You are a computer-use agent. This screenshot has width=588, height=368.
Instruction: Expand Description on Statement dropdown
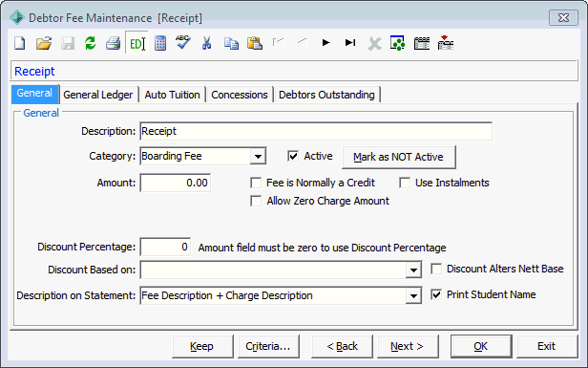point(413,296)
